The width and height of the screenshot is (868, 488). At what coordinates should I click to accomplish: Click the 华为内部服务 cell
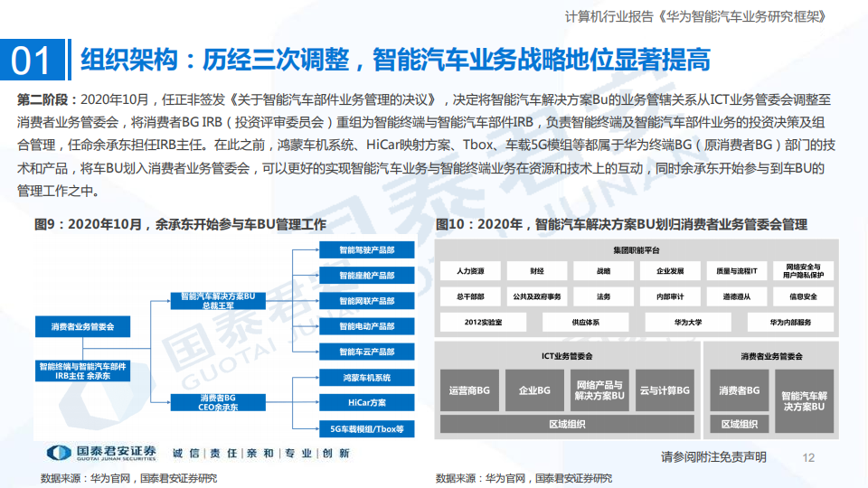[x=790, y=322]
